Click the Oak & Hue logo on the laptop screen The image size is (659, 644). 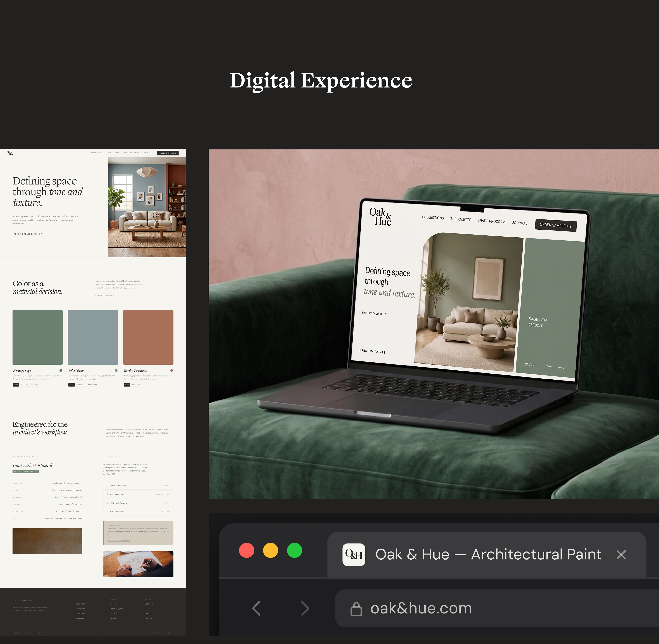380,217
